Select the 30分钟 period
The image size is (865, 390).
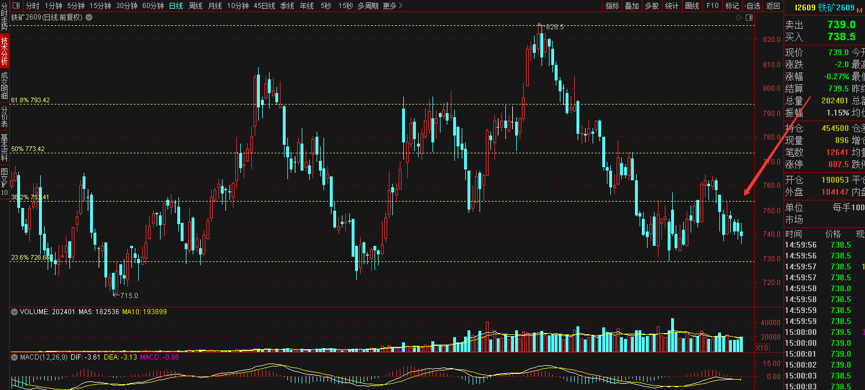coord(126,6)
